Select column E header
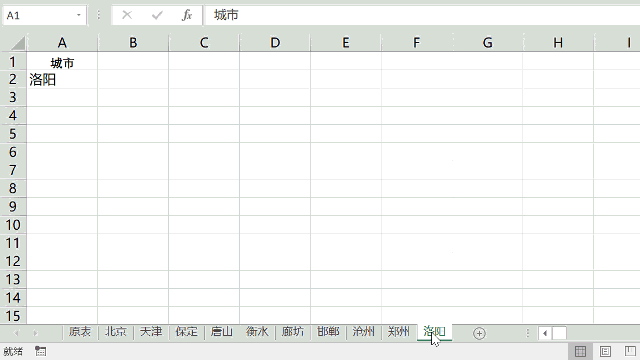The width and height of the screenshot is (640, 360). (x=346, y=43)
